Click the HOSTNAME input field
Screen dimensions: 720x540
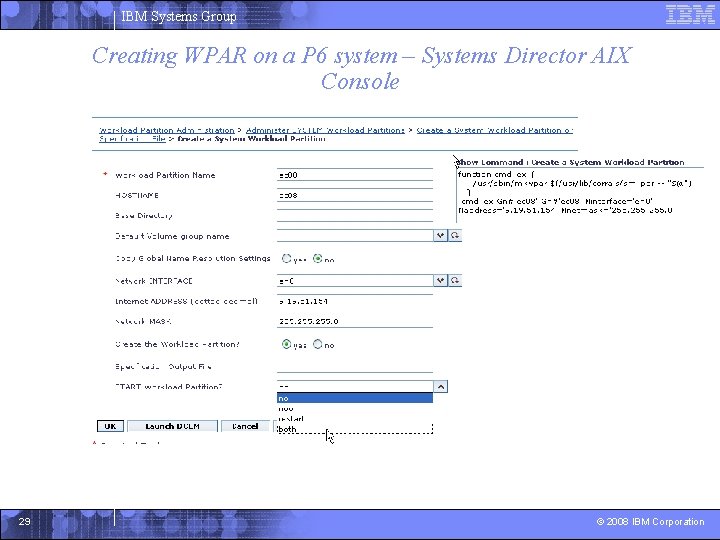click(354, 195)
